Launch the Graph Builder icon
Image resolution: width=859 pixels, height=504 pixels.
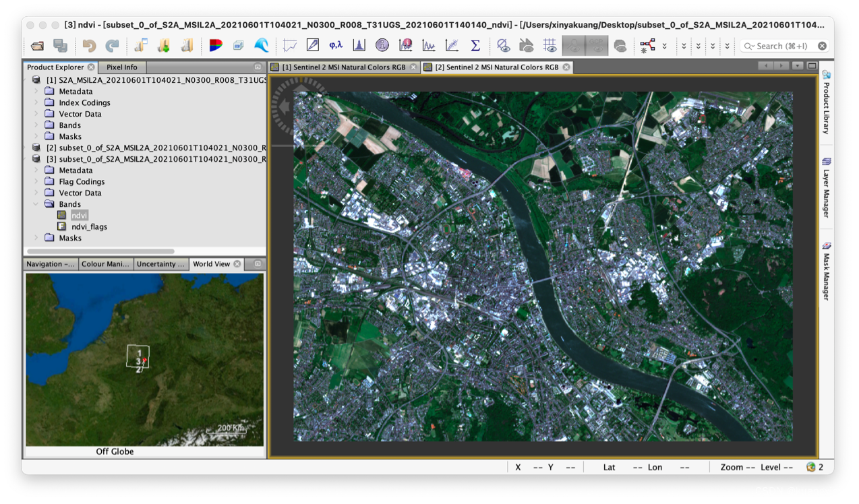pyautogui.click(x=647, y=46)
